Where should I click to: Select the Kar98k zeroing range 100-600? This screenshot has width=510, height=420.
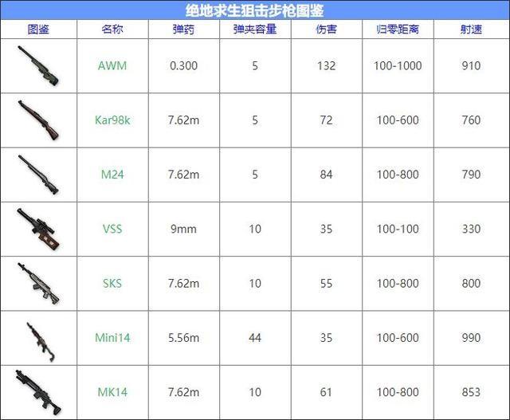tap(398, 120)
